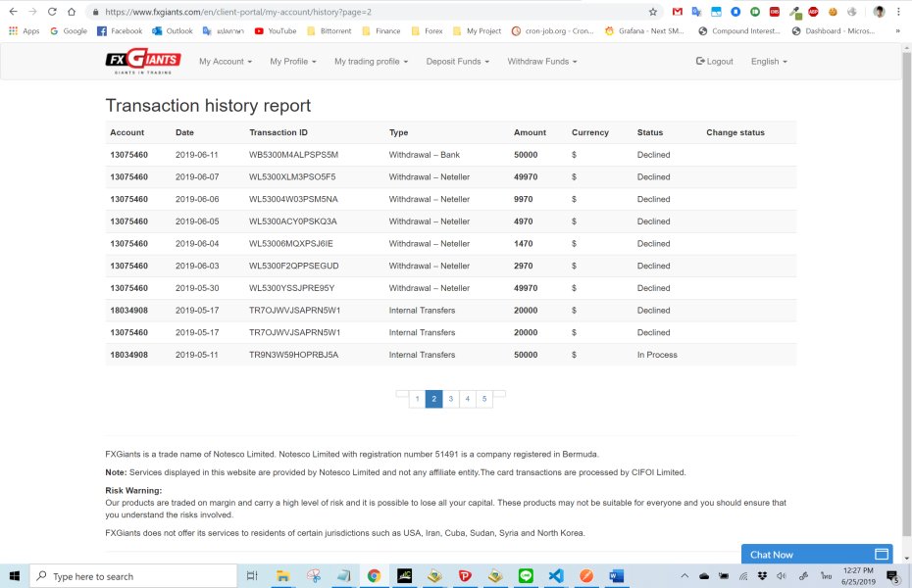Screen dimensions: 912x588
Task: Open Visual Studio Code from the taskbar
Action: click(x=556, y=576)
